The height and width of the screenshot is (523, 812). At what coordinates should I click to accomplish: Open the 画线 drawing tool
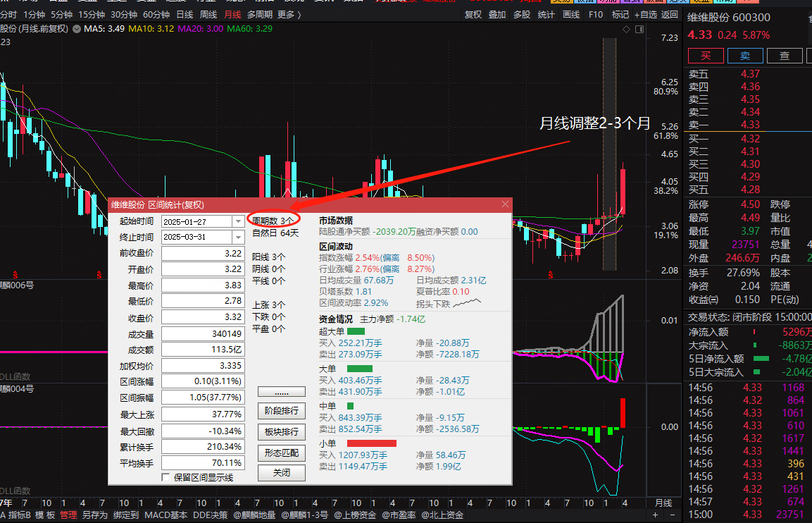coord(570,15)
